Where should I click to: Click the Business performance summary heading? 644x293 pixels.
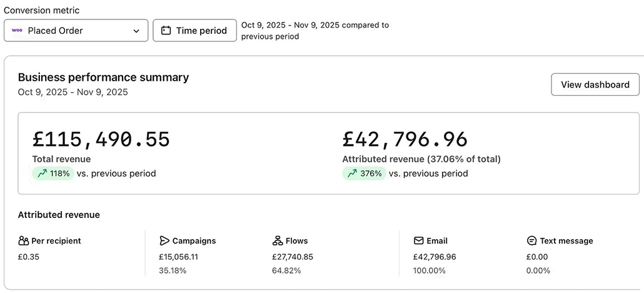103,77
